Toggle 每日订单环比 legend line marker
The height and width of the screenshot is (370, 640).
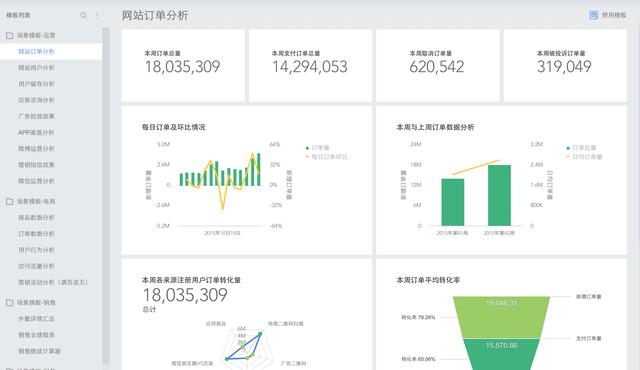pos(307,157)
